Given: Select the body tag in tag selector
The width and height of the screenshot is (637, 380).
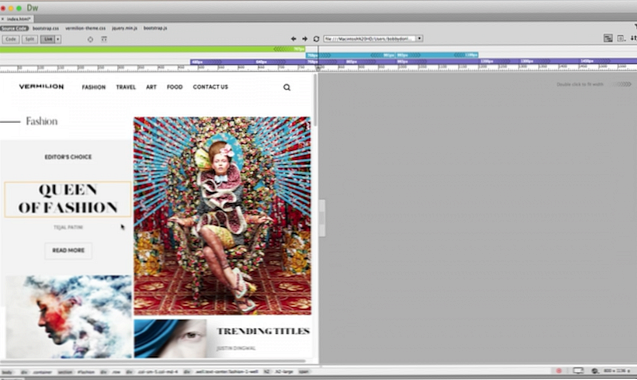Looking at the screenshot, I should tap(7, 372).
